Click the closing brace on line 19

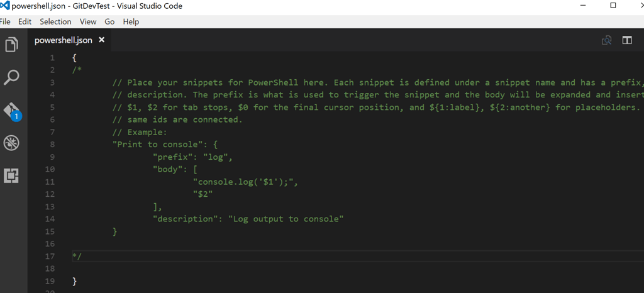[74, 282]
